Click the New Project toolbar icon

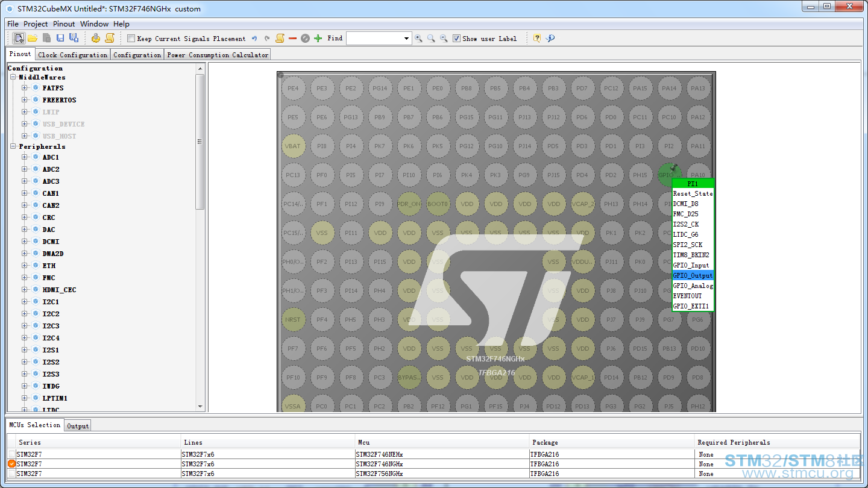pos(19,38)
